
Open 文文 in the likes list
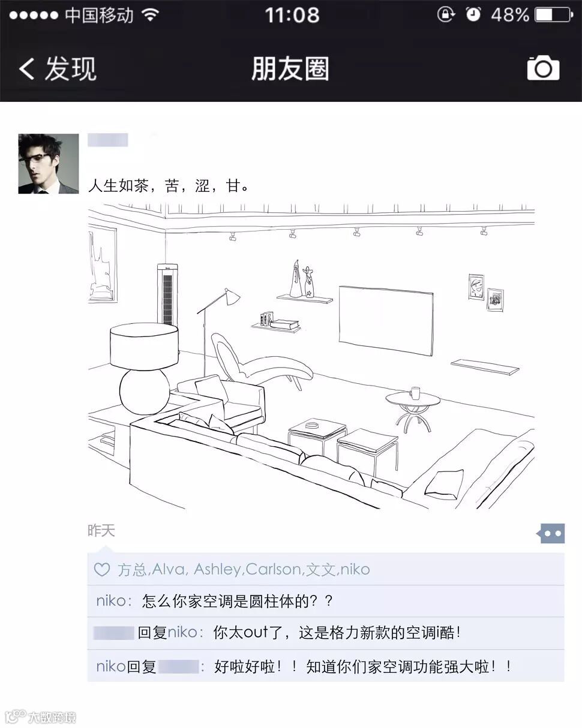point(320,570)
